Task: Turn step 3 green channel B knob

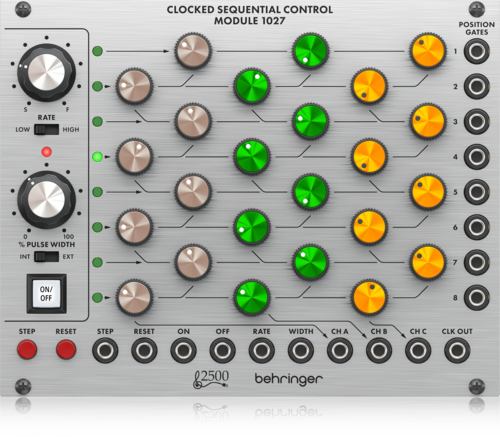Action: (310, 121)
